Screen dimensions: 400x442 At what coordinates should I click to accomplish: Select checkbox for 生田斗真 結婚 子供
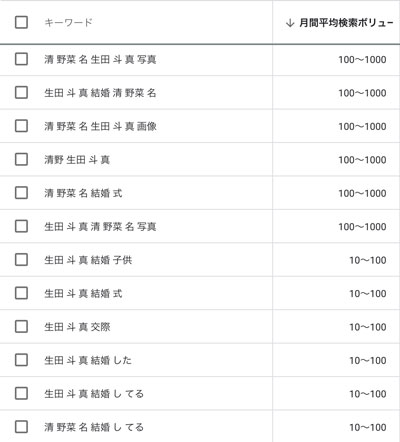[21, 260]
